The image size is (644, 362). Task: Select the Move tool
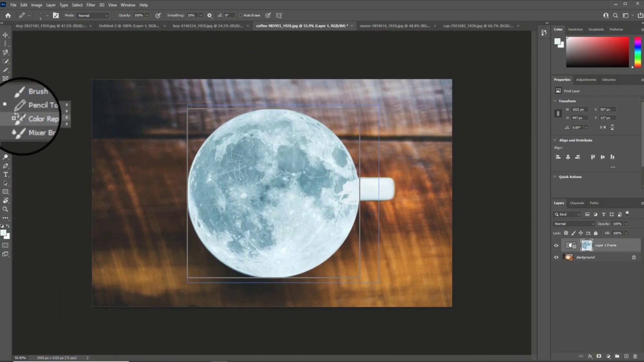[5, 35]
